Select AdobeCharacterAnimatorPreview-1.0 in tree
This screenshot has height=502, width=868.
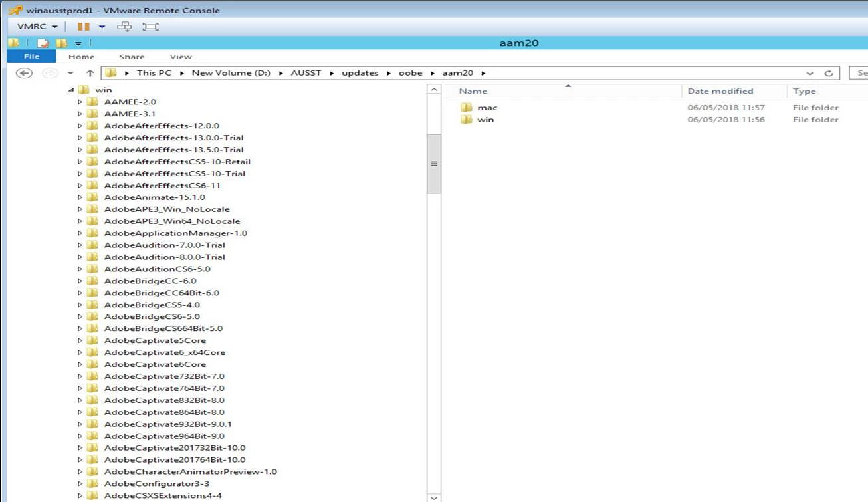coord(191,471)
